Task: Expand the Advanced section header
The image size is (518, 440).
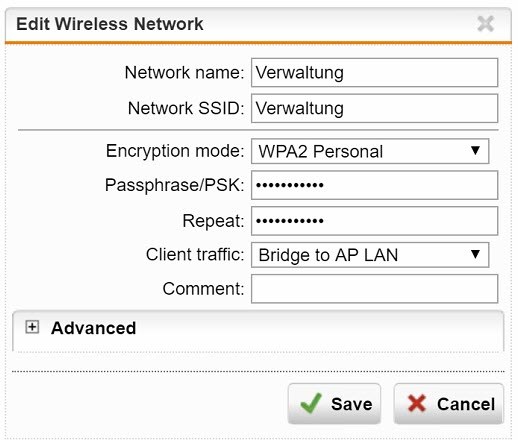Action: click(258, 328)
